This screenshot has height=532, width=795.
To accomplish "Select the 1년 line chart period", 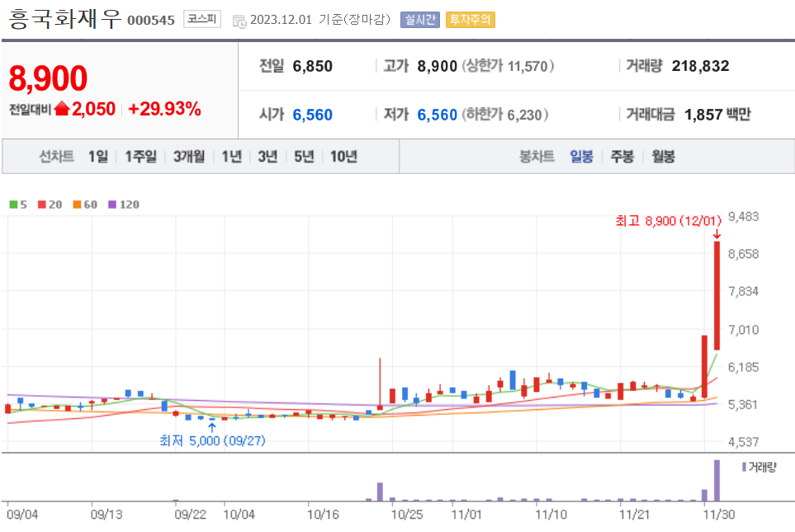I will pos(232,157).
